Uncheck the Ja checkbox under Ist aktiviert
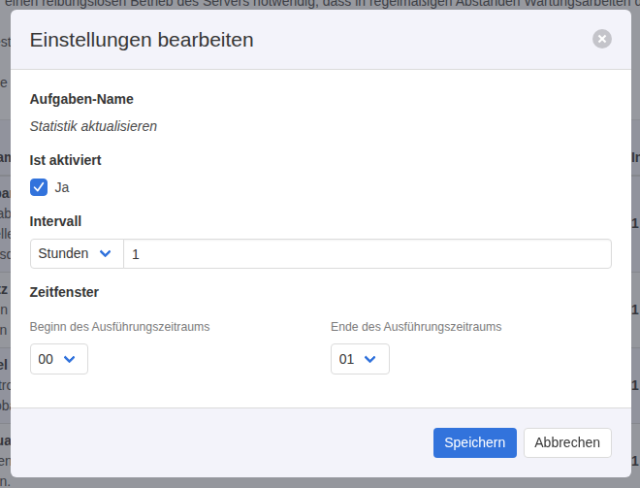Screen dimensions: 640x488 39,188
